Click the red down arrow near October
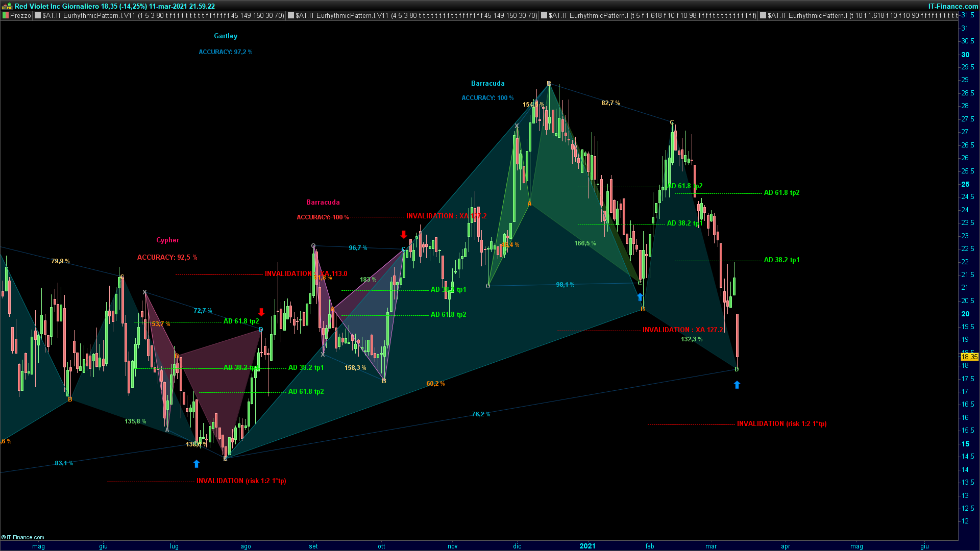 click(x=404, y=235)
